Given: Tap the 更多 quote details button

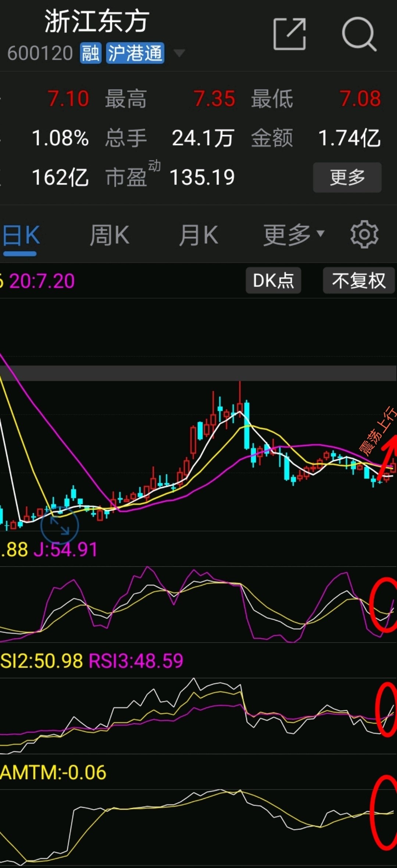Looking at the screenshot, I should click(347, 177).
